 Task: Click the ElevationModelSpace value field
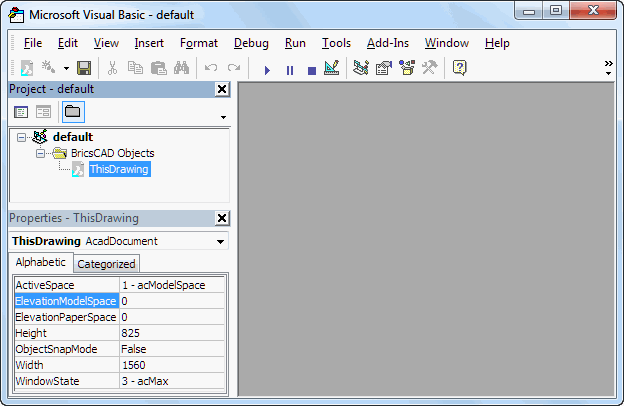click(x=172, y=301)
